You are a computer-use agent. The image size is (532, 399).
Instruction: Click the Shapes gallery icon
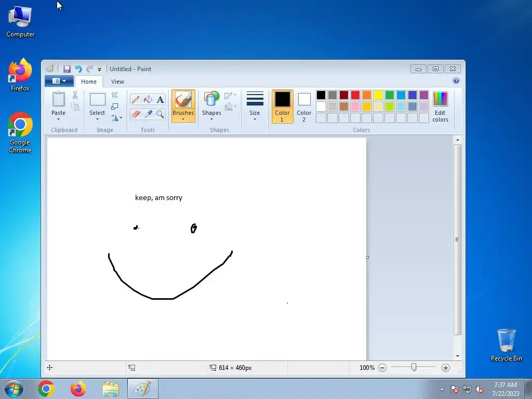pyautogui.click(x=211, y=99)
